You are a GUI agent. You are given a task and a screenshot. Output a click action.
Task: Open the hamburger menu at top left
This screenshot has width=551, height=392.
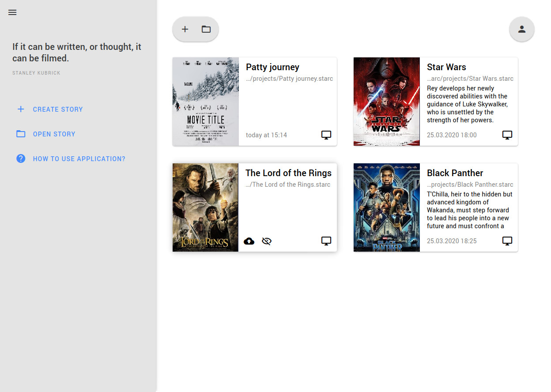[x=12, y=12]
